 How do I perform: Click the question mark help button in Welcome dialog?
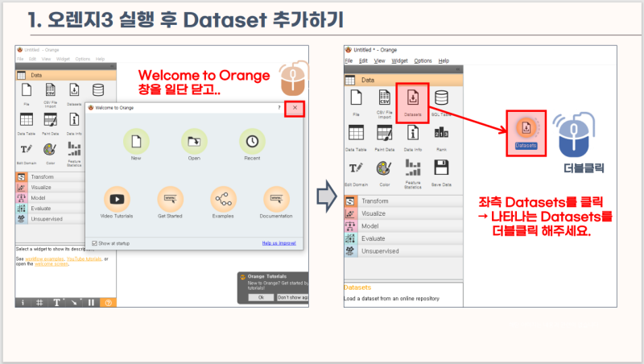coord(279,108)
